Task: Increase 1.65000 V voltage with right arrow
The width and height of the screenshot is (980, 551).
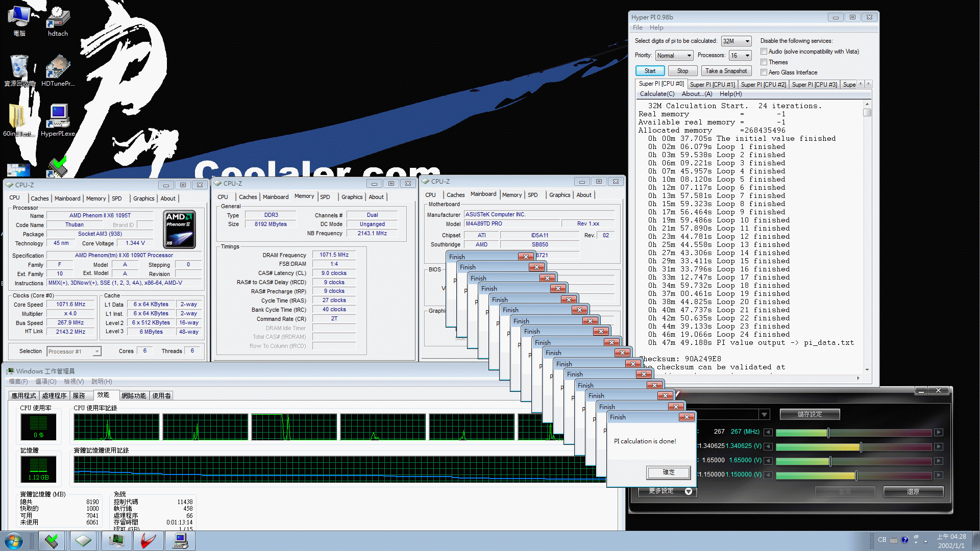Action: 938,461
